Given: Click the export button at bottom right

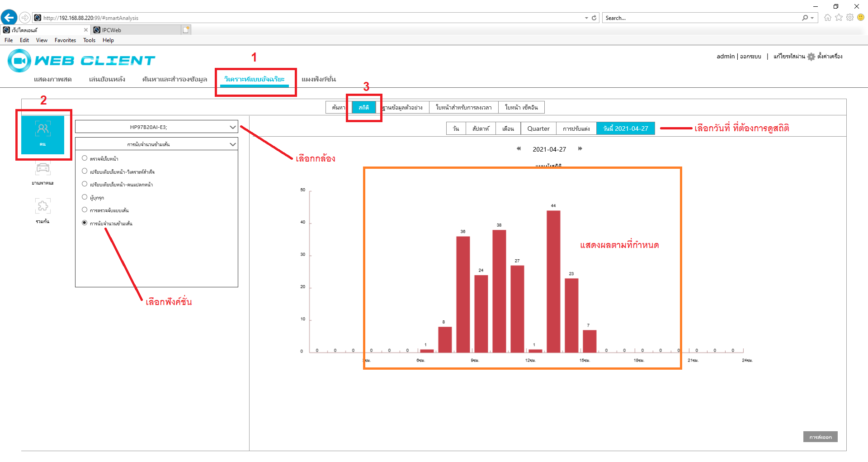Looking at the screenshot, I should coord(820,437).
